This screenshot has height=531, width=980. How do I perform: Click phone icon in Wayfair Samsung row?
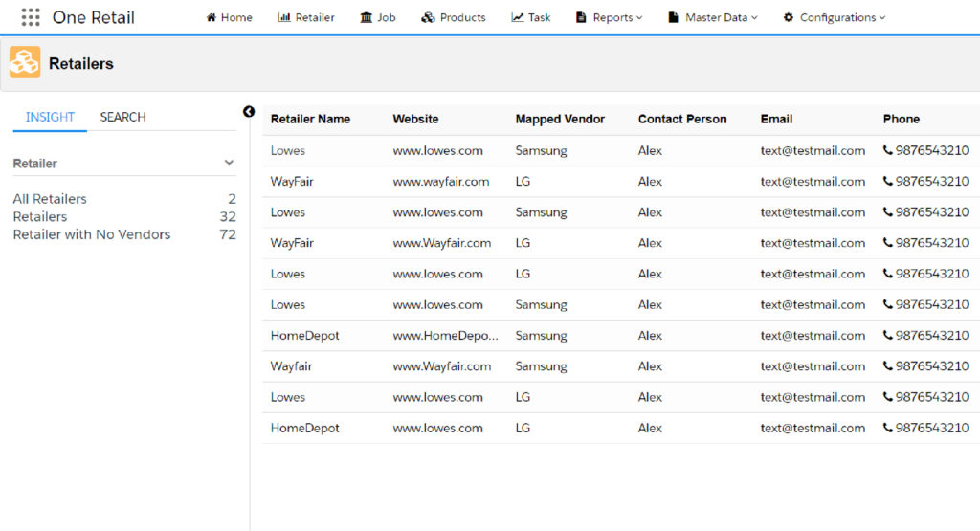coord(887,366)
